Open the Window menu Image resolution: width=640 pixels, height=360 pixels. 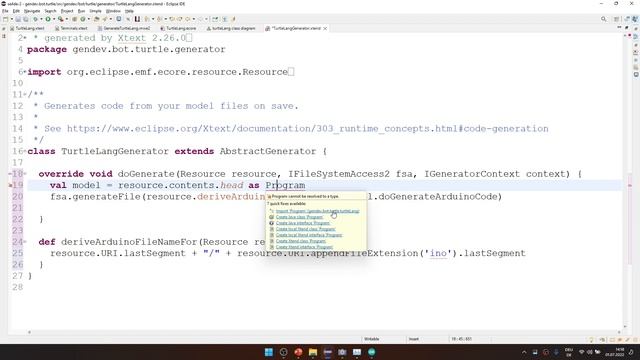113,11
